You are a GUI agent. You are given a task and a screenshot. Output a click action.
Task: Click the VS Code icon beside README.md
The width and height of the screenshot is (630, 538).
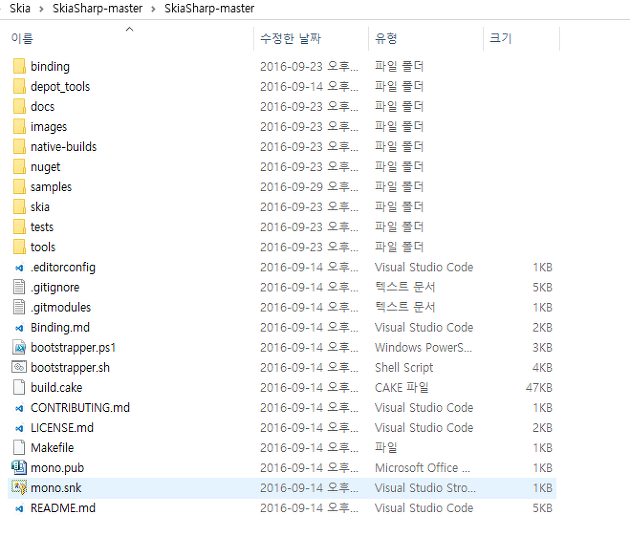pyautogui.click(x=19, y=509)
